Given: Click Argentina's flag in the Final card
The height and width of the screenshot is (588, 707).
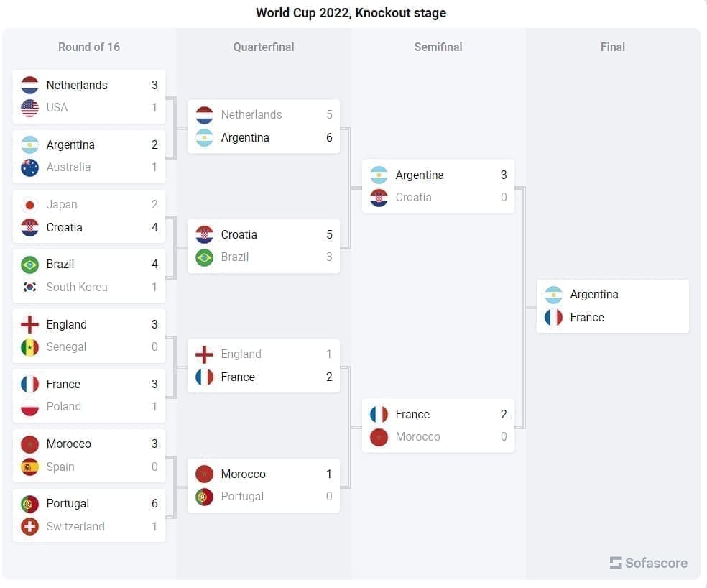Looking at the screenshot, I should pos(553,295).
